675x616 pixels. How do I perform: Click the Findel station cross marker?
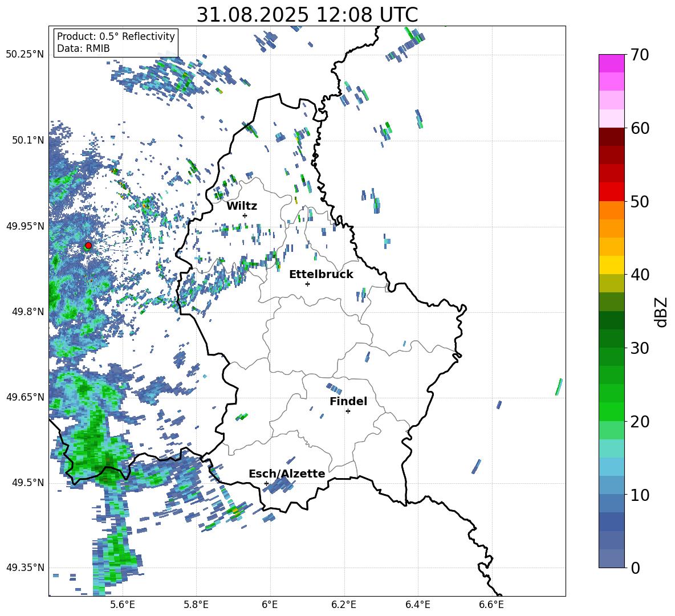coord(348,411)
